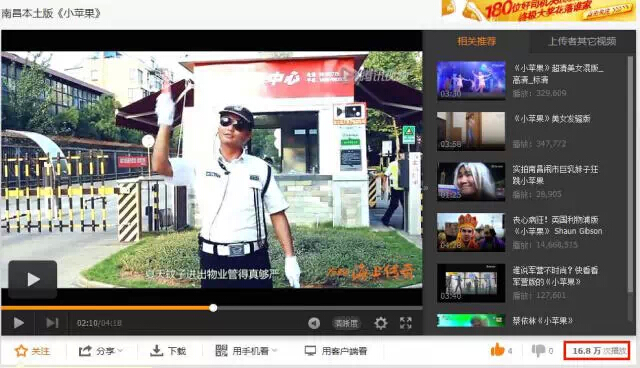Open the 军营版 video thumbnail 03:40
The width and height of the screenshot is (640, 368).
pyautogui.click(x=471, y=283)
